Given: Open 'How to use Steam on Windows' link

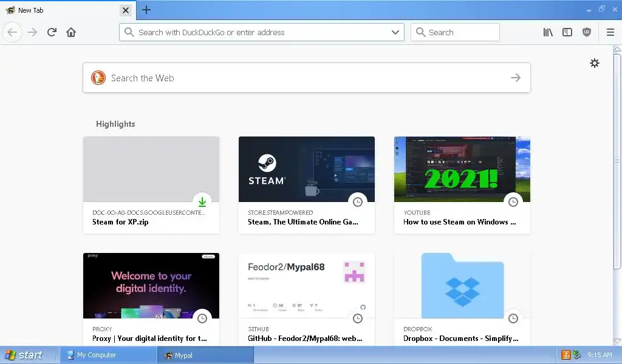Looking at the screenshot, I should pos(460,222).
